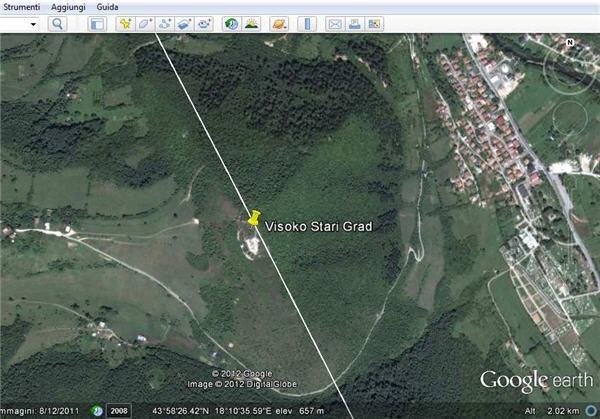This screenshot has height=419, width=600.
Task: Toggle the sunlight across landscape icon
Action: 251,24
